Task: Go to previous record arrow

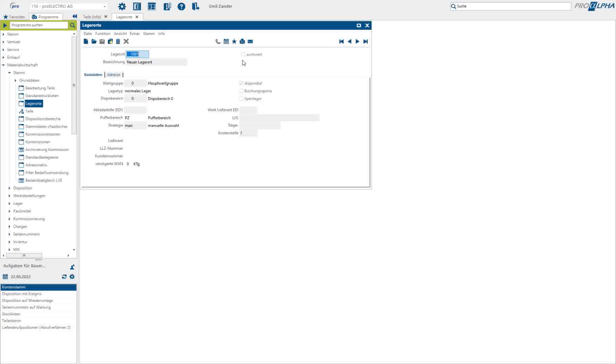Action: tap(349, 41)
